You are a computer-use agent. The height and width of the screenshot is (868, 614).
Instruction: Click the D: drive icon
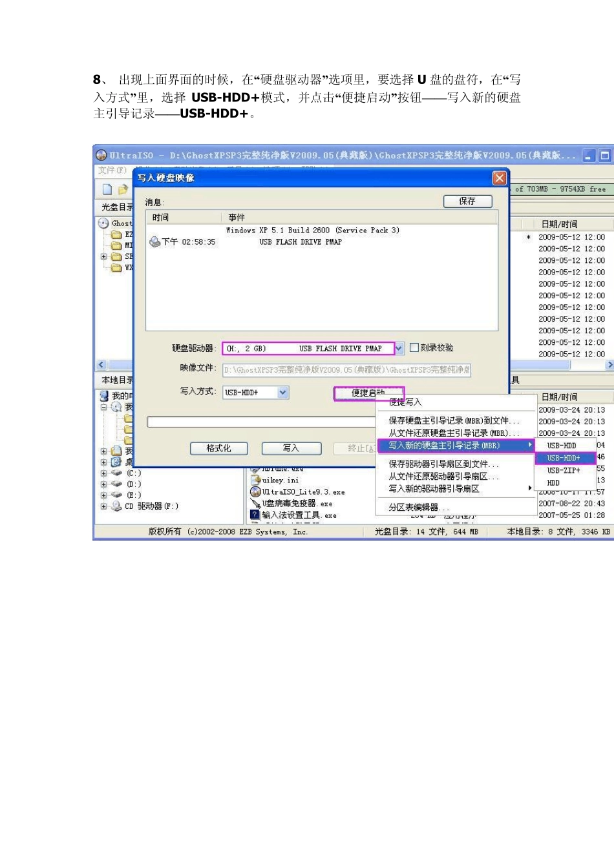click(116, 484)
